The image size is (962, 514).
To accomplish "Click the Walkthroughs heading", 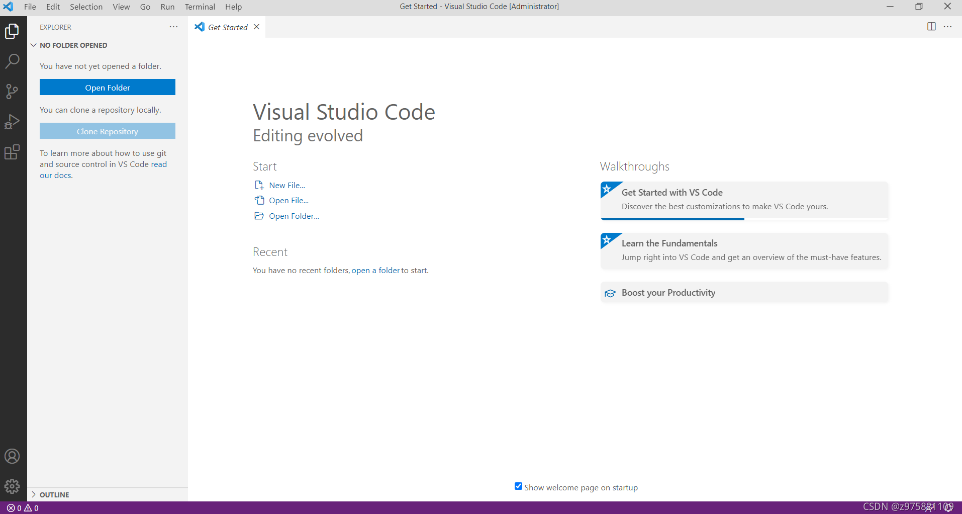I will (634, 166).
